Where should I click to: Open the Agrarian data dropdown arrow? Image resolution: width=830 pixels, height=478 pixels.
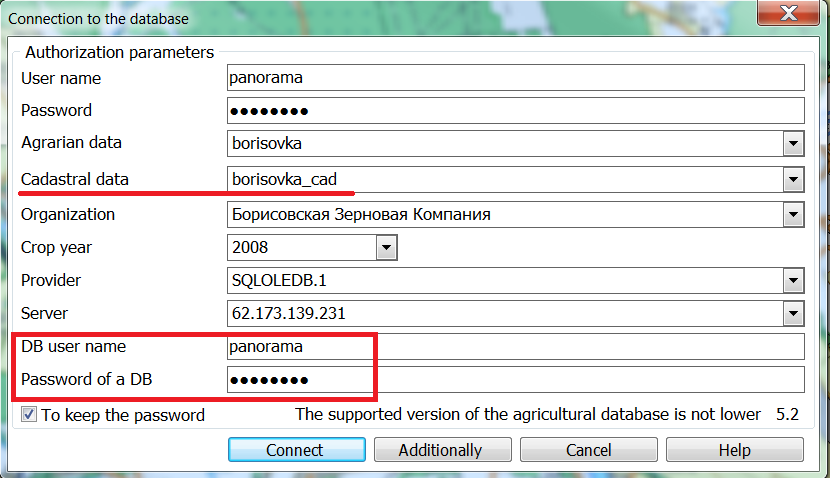(x=794, y=144)
